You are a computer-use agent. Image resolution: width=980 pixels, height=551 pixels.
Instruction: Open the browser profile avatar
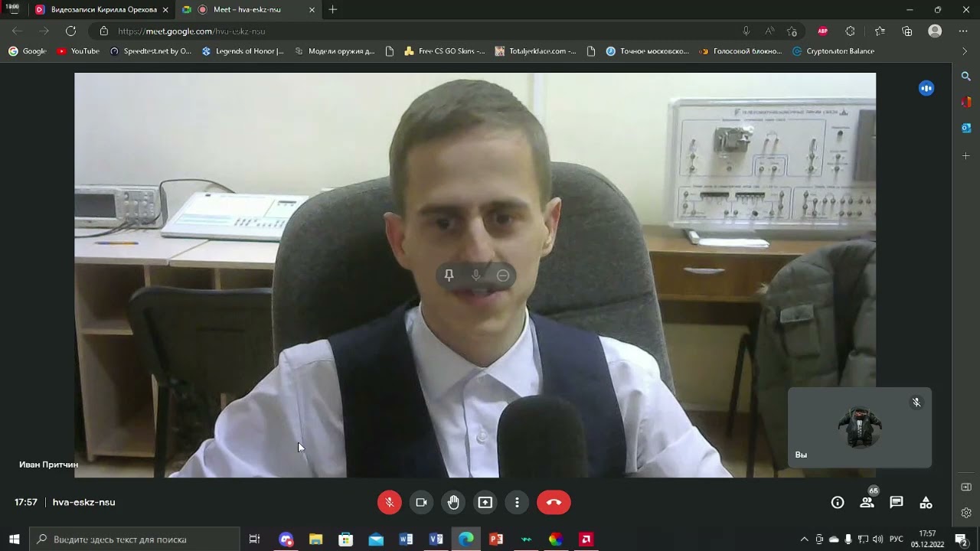tap(935, 31)
